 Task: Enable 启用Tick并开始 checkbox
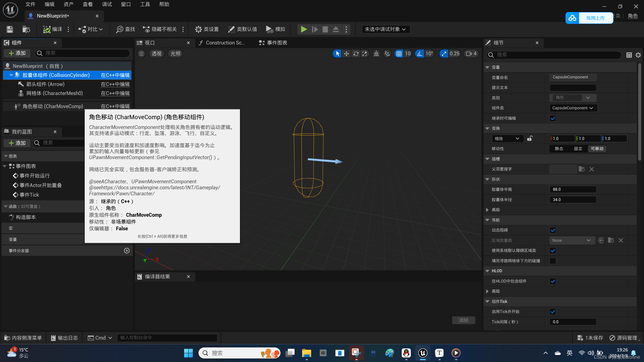(552, 311)
